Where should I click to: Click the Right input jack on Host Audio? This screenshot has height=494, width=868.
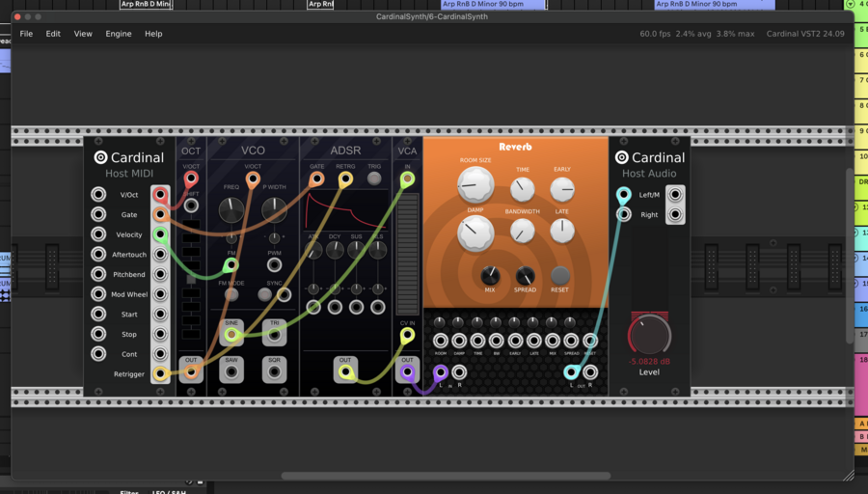[624, 214]
